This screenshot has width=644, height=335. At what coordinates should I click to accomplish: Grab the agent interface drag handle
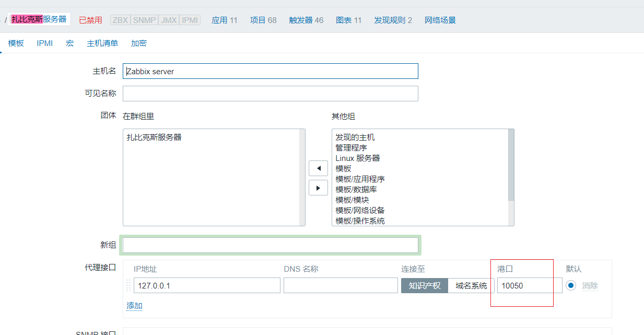click(x=128, y=285)
